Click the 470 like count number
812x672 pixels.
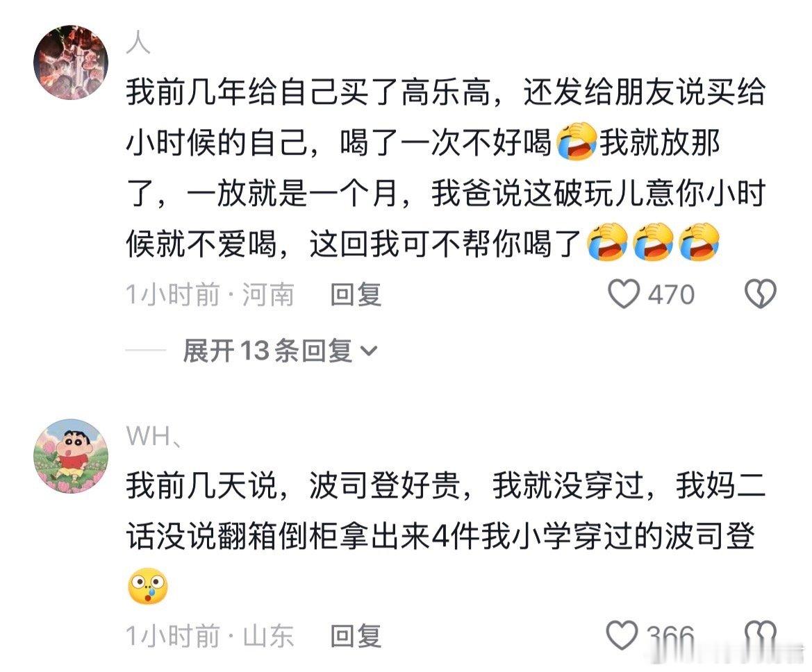point(672,294)
